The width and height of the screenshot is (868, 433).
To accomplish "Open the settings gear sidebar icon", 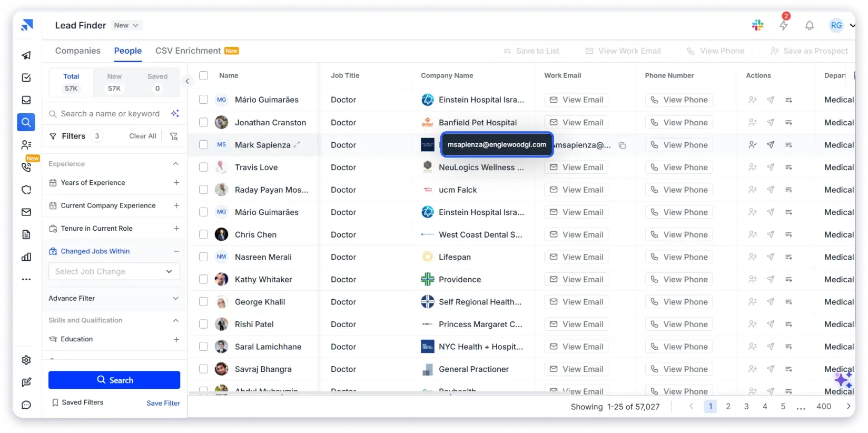I will 26,360.
